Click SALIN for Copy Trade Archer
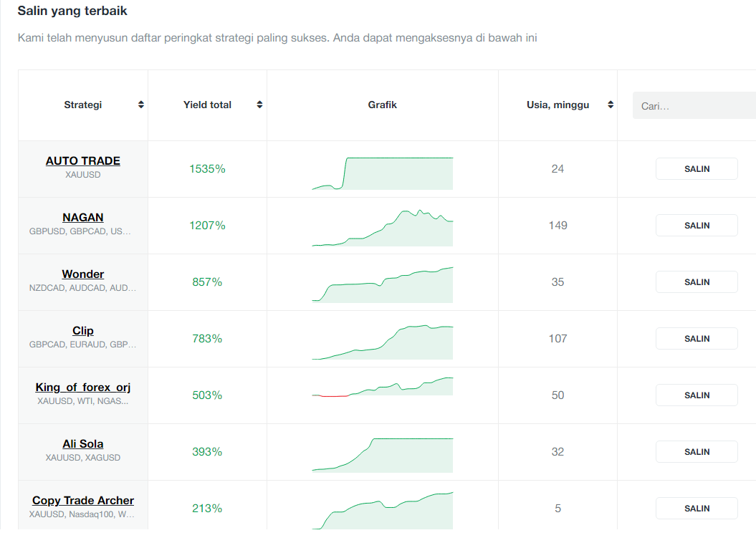 [697, 508]
